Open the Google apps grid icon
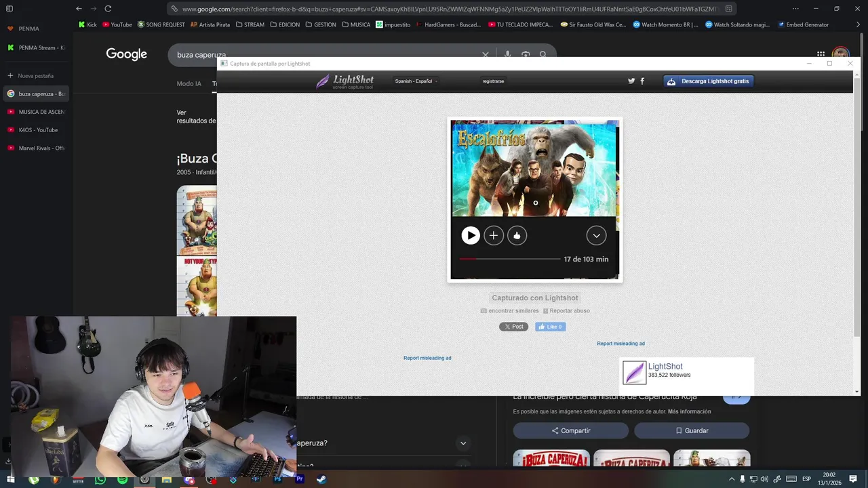This screenshot has width=868, height=488. tap(821, 54)
